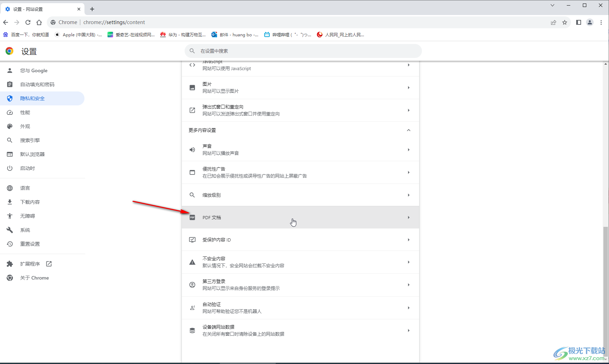Click the browser back arrow
The width and height of the screenshot is (609, 364).
(6, 22)
